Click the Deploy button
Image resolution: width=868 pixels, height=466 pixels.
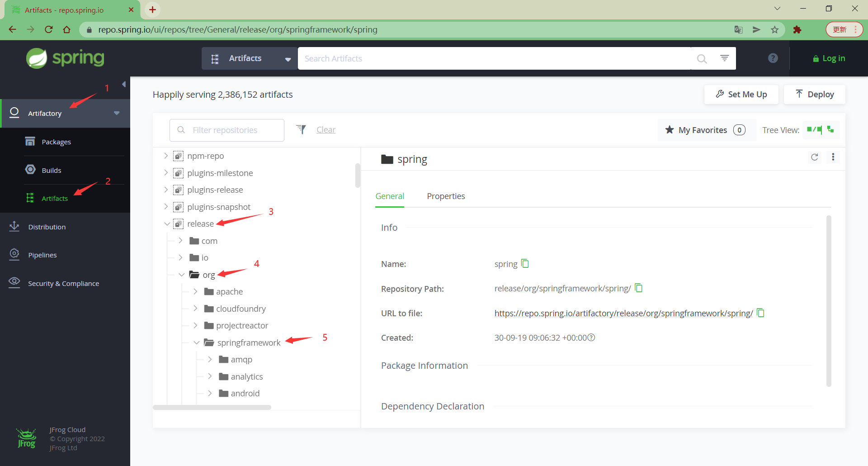point(814,94)
